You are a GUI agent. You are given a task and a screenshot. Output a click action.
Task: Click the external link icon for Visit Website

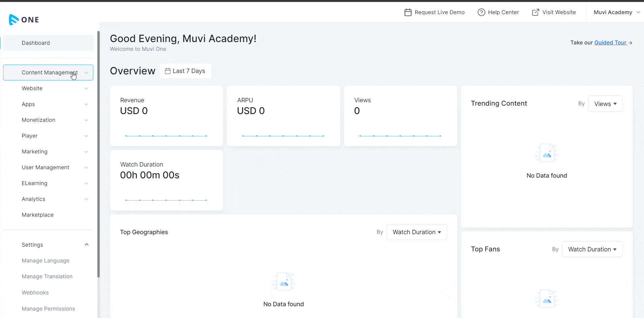pos(535,12)
